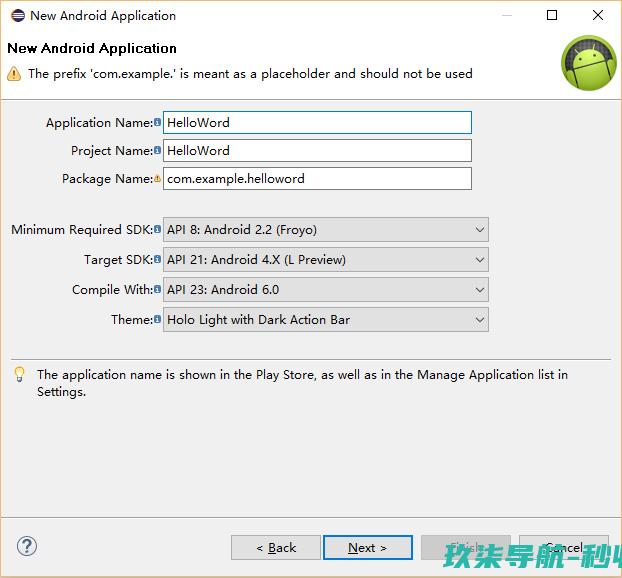Click the Back button
This screenshot has width=622, height=578.
point(276,547)
